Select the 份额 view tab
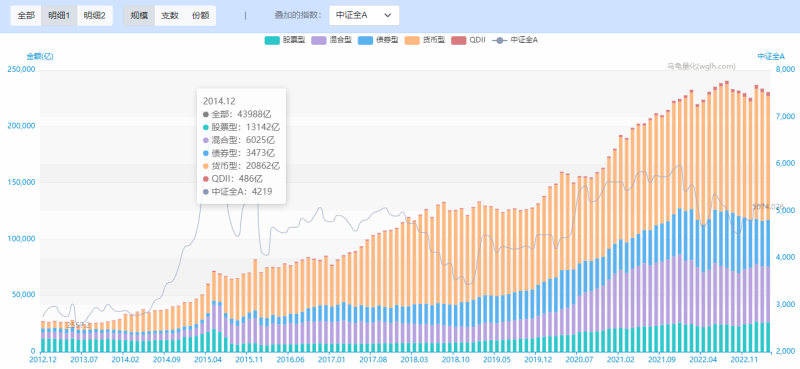 tap(201, 15)
